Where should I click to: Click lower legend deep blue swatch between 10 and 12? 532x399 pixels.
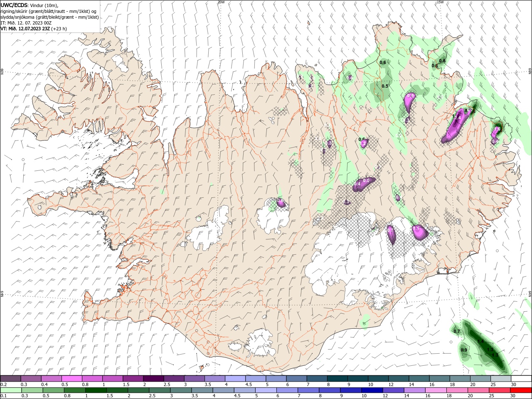pos(372,390)
